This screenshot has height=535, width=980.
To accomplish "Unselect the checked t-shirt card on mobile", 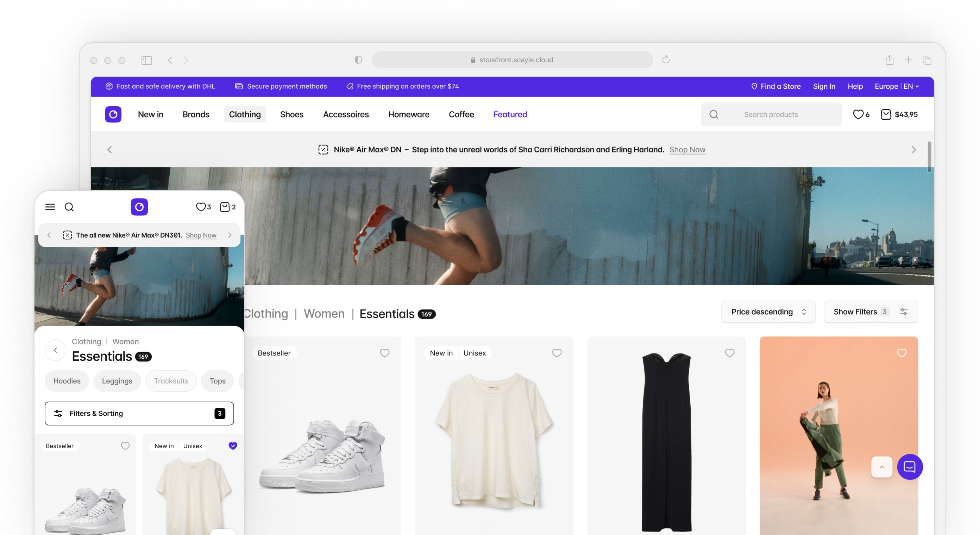I will [x=232, y=446].
